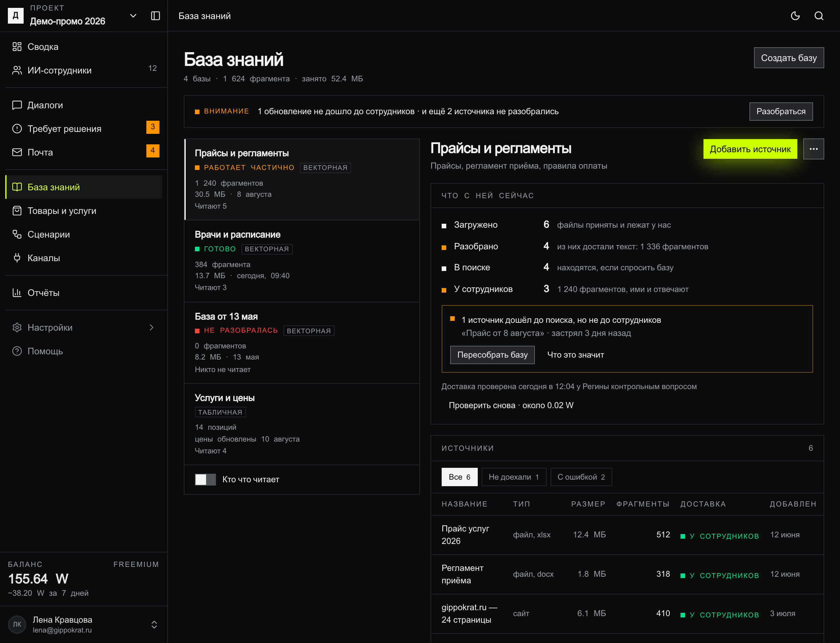Click the Требует решения badge 3
The width and height of the screenshot is (840, 643).
(x=153, y=127)
